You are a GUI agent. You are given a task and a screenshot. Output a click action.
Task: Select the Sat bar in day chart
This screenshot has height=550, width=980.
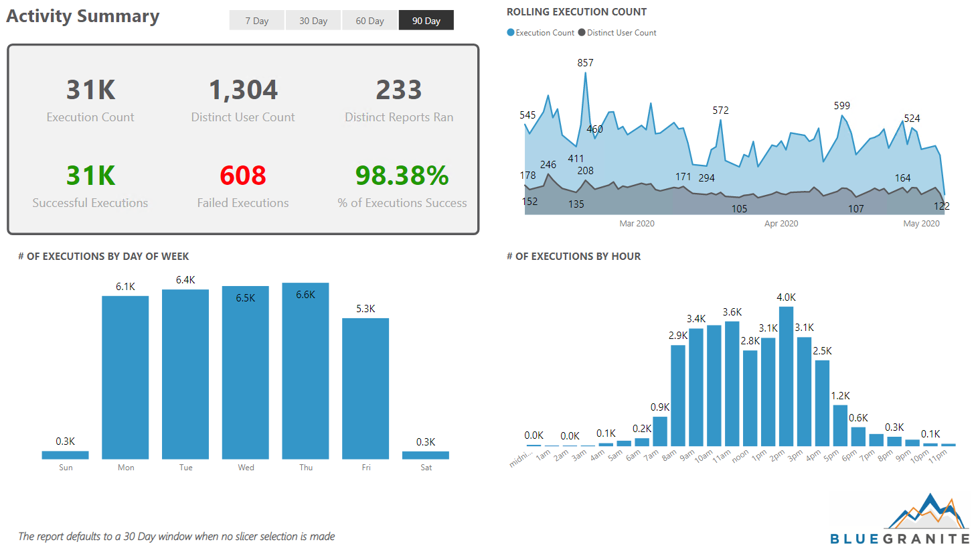point(426,455)
